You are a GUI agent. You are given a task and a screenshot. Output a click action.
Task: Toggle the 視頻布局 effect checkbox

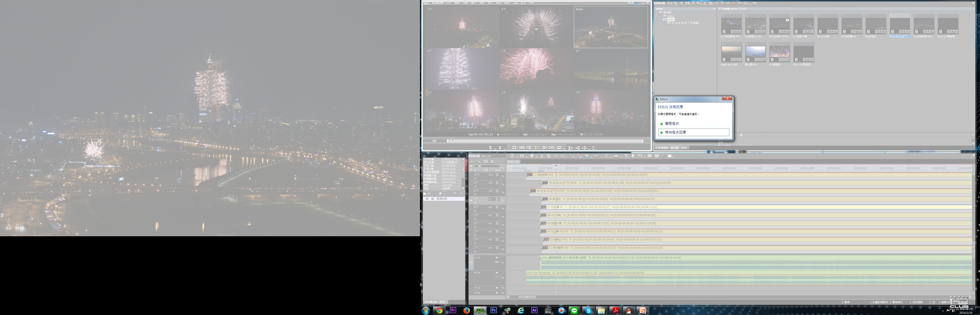[427, 199]
